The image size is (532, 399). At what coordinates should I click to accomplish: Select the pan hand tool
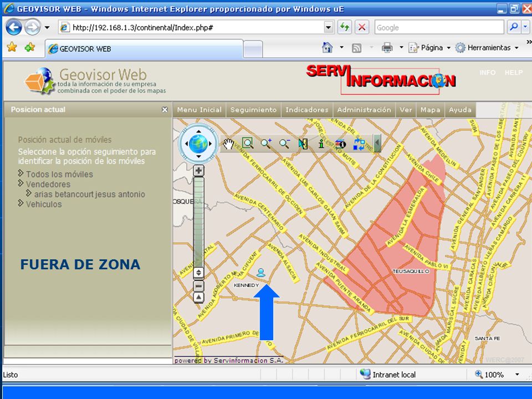click(x=228, y=144)
